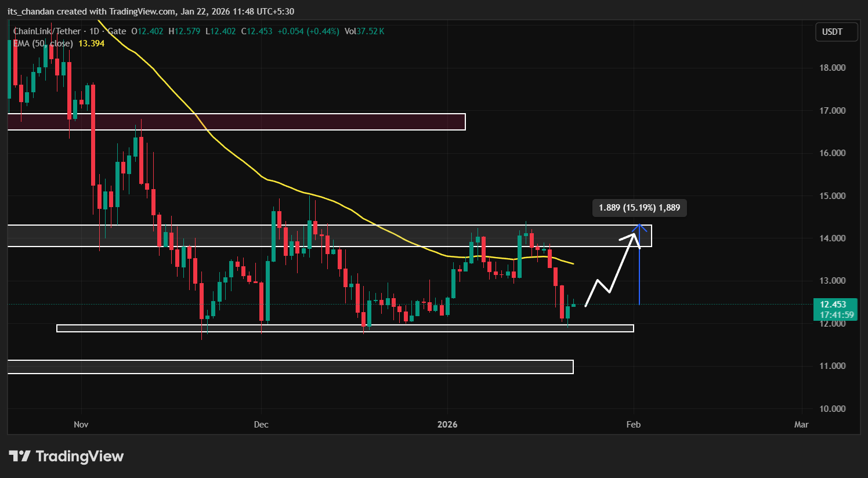Click the TradingView logo icon

tap(20, 457)
